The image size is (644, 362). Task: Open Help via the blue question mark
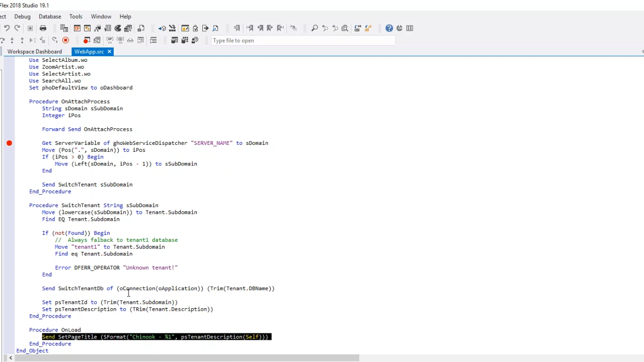389,28
